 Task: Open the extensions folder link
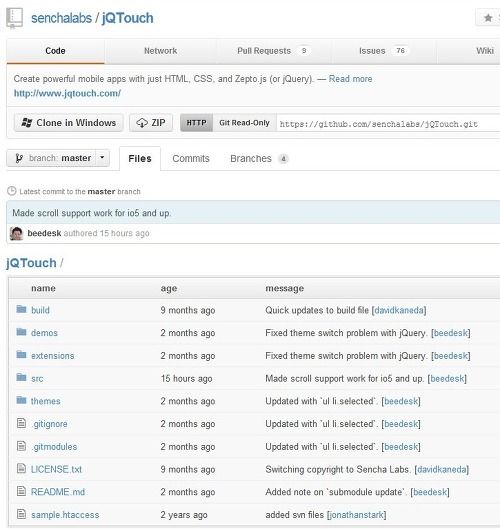[x=52, y=356]
